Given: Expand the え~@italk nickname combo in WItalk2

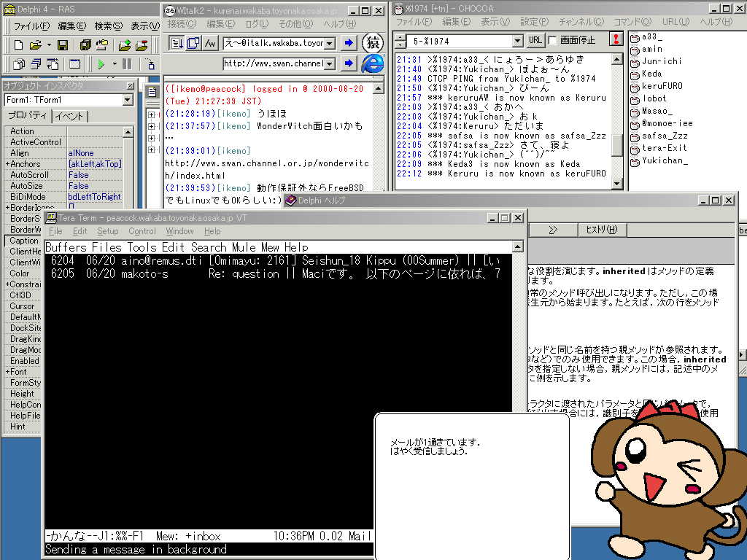Looking at the screenshot, I should pos(329,42).
